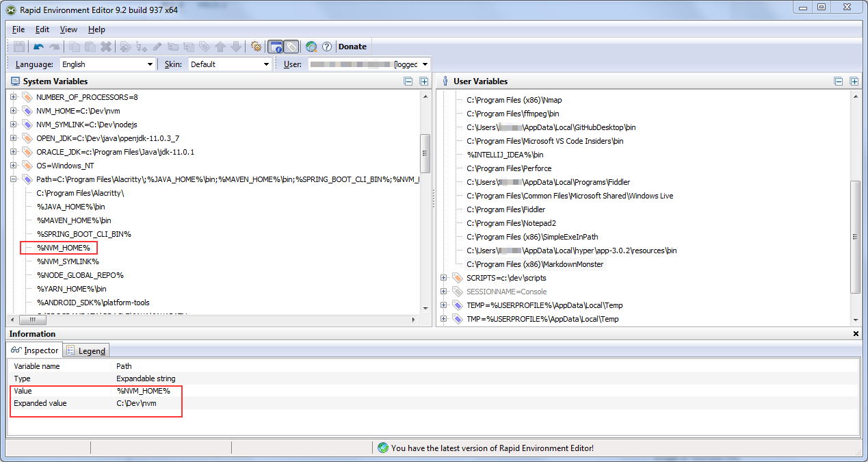Select C:\Program Files\ffmpeg\bin entry
The image size is (868, 462).
coord(513,114)
